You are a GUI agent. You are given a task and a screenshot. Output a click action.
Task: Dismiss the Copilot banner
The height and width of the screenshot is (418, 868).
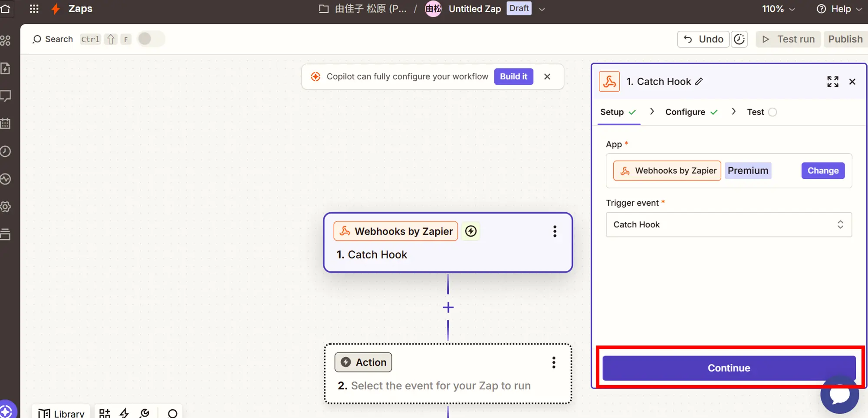coord(547,76)
